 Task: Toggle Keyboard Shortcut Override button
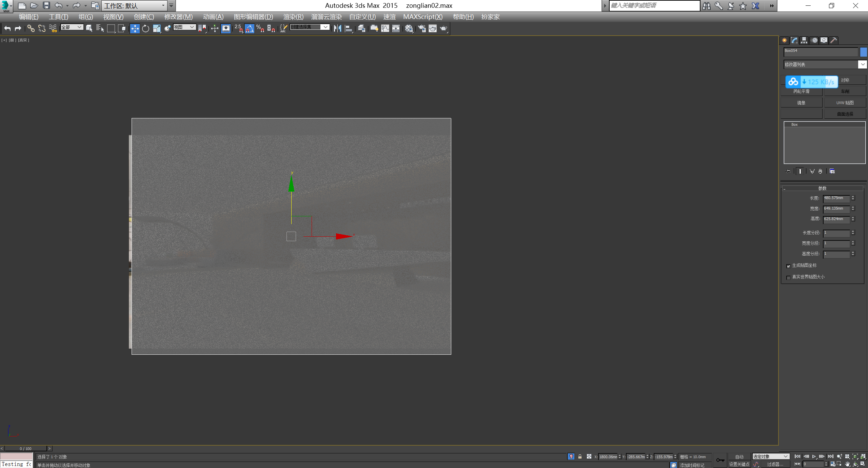coord(226,28)
